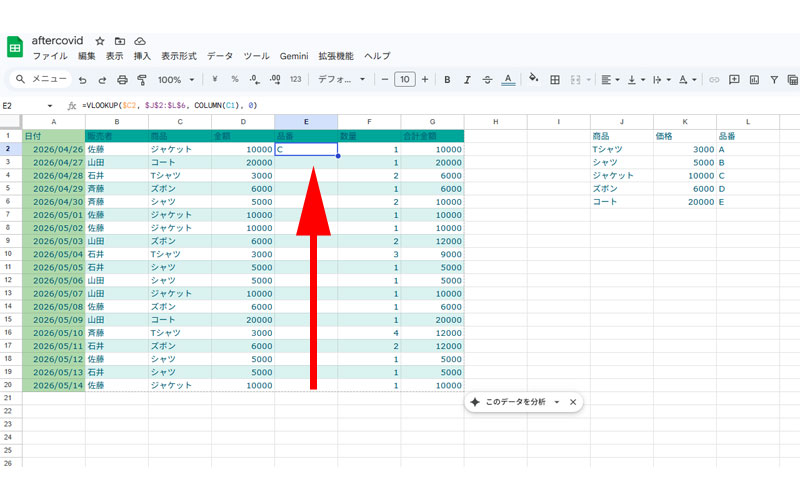Click the select-all corner box
This screenshot has height=500, width=800.
(x=11, y=122)
